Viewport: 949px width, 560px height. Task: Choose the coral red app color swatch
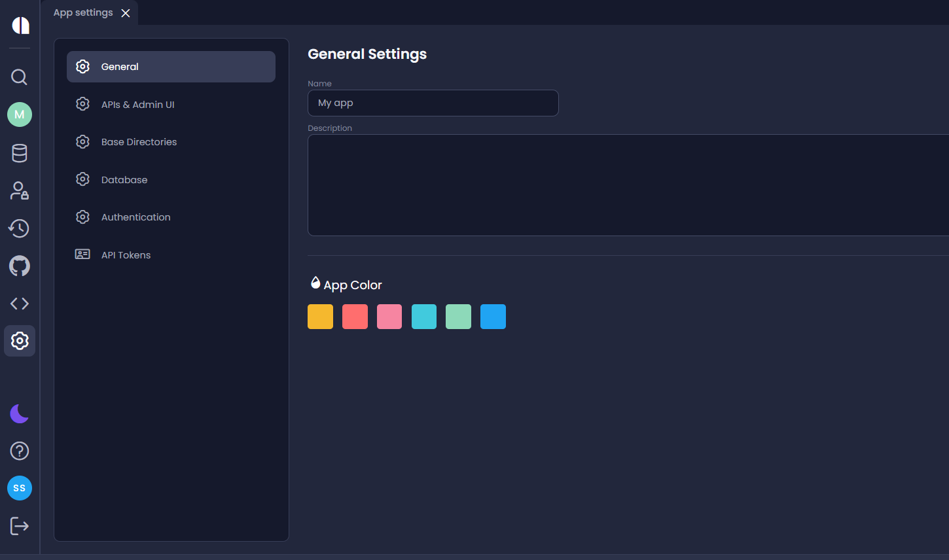click(355, 317)
